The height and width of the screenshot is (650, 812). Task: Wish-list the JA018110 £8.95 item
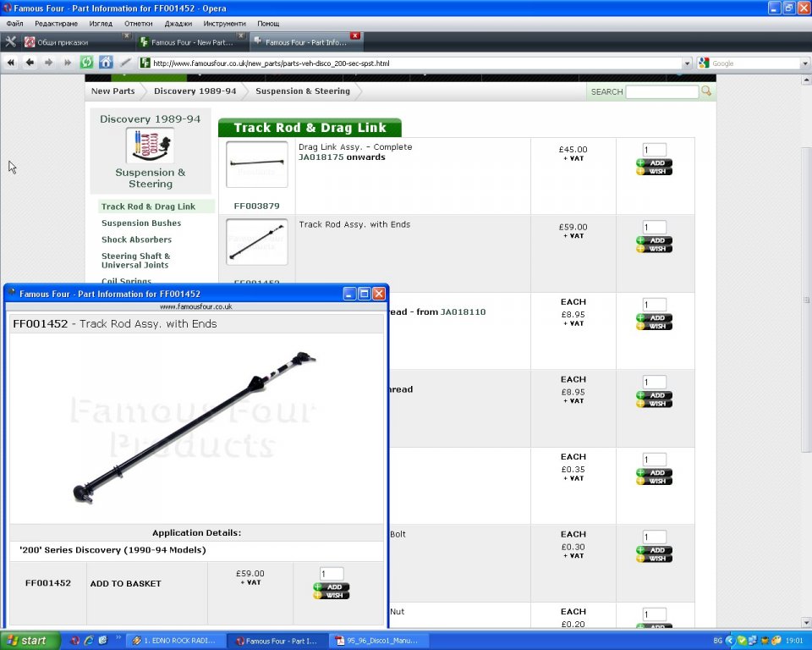click(x=654, y=326)
